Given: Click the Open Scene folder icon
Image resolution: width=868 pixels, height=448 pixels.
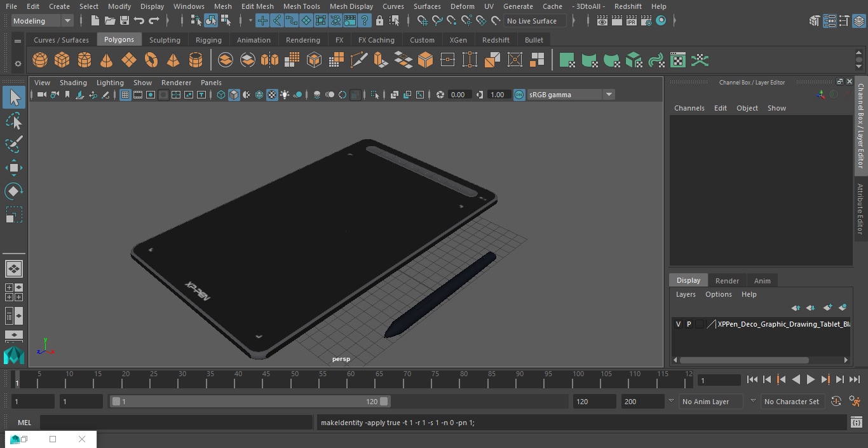Looking at the screenshot, I should [110, 21].
